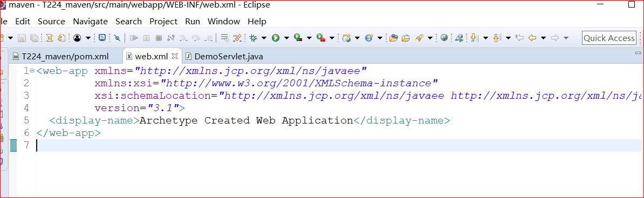The height and width of the screenshot is (198, 644).
Task: Expand the Back history dropdown arrow
Action: tap(543, 38)
